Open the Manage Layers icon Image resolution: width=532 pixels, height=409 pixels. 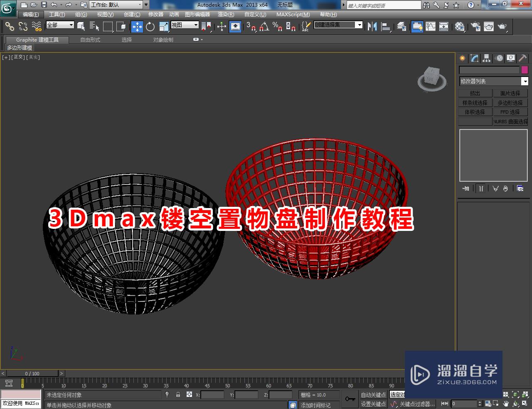pyautogui.click(x=401, y=27)
